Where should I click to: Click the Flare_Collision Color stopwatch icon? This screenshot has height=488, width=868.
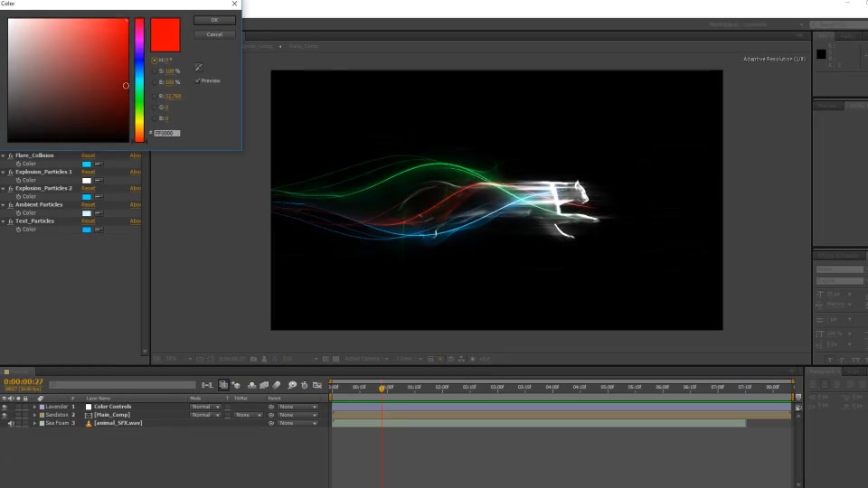click(18, 164)
